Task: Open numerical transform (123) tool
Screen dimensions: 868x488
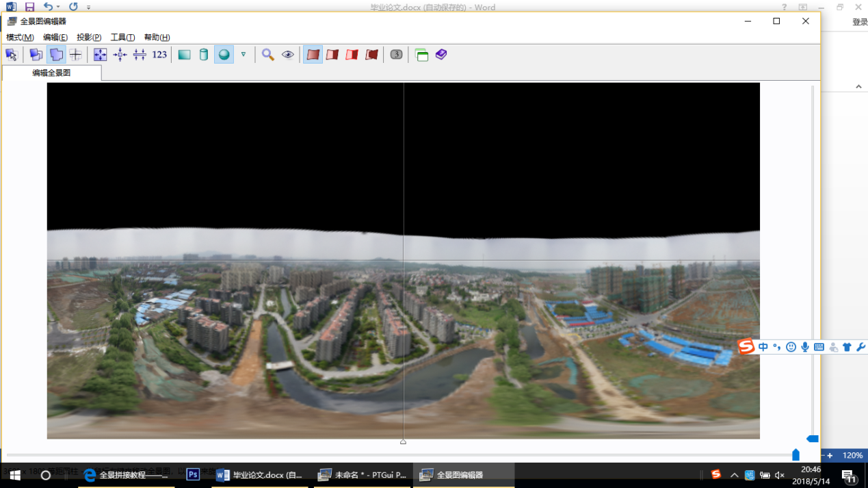Action: coord(159,55)
